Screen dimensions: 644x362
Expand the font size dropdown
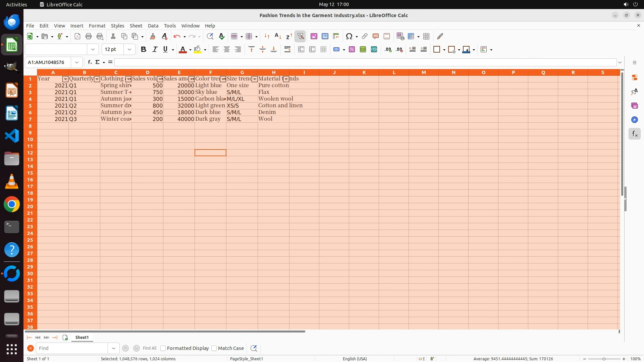pos(129,50)
